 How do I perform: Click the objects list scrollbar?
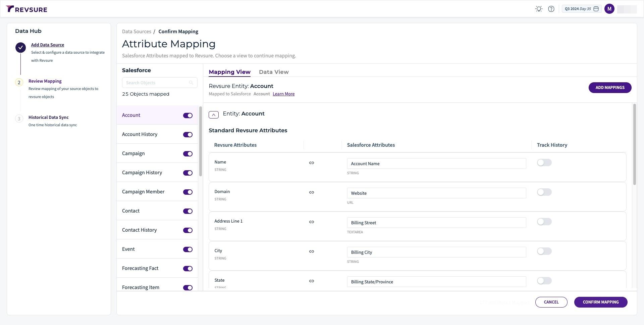click(x=201, y=141)
